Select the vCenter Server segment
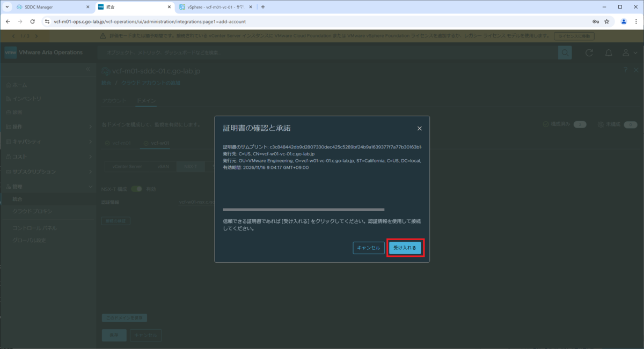The height and width of the screenshot is (349, 644). (x=127, y=167)
